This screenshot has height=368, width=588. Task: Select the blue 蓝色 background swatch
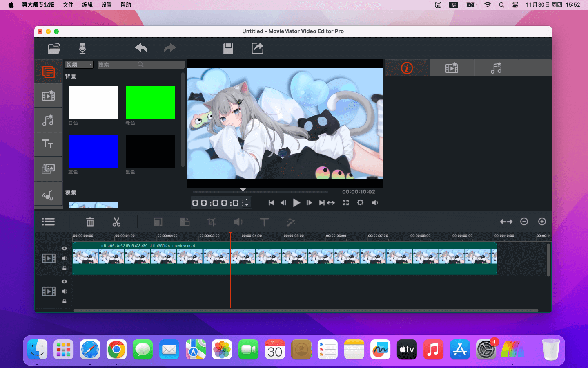(x=94, y=151)
